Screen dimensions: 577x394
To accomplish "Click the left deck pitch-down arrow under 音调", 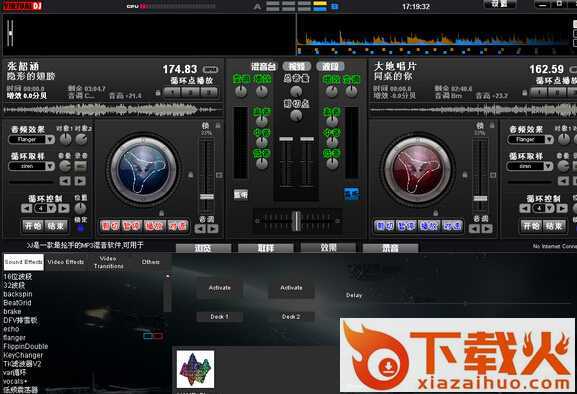I will tap(200, 229).
